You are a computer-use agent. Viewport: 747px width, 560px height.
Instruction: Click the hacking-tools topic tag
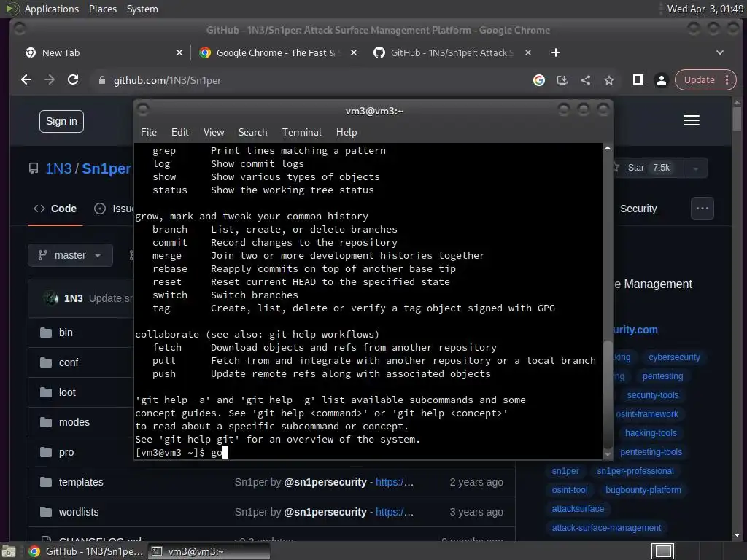(651, 433)
